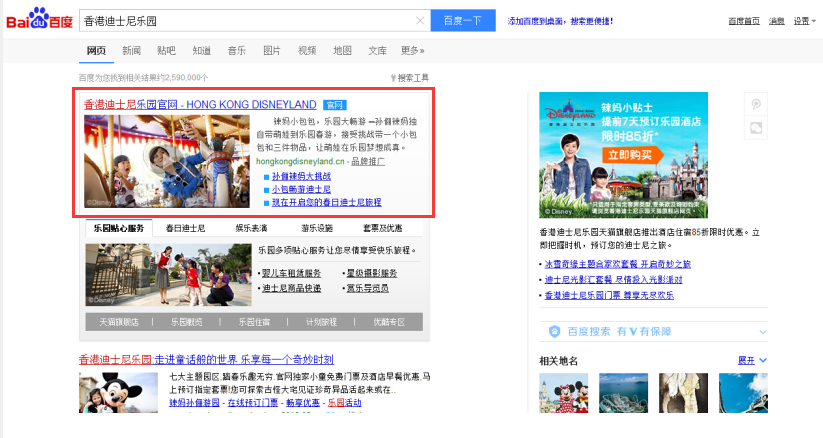This screenshot has height=438, width=823.
Task: Open the 畅享优惠 sublink
Action: (303, 403)
